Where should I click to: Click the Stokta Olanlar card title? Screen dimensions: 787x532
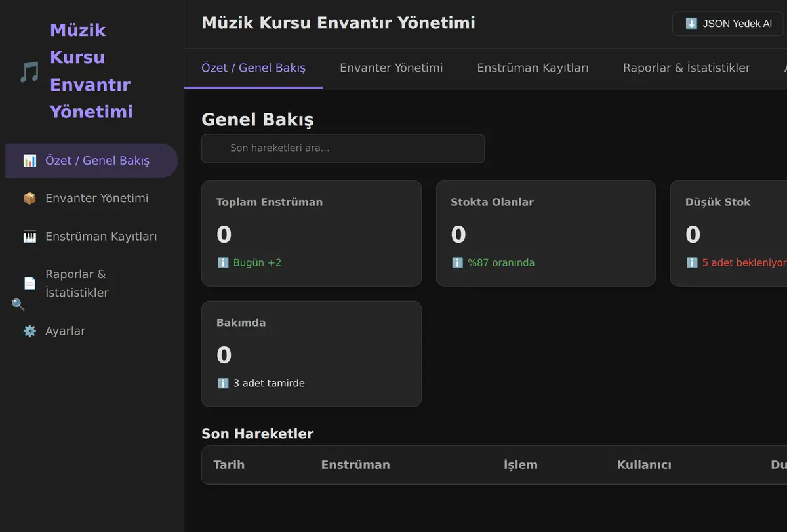click(492, 202)
